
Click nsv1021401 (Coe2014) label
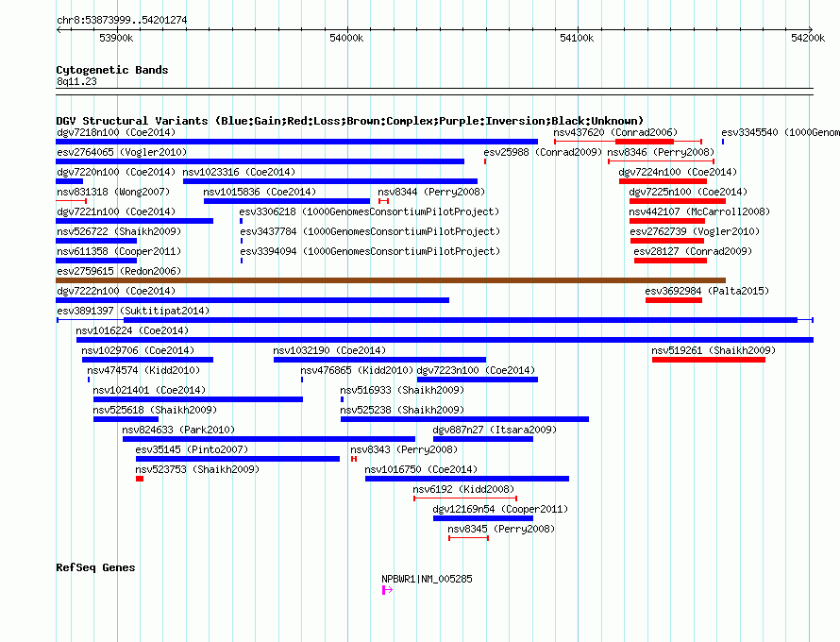149,390
